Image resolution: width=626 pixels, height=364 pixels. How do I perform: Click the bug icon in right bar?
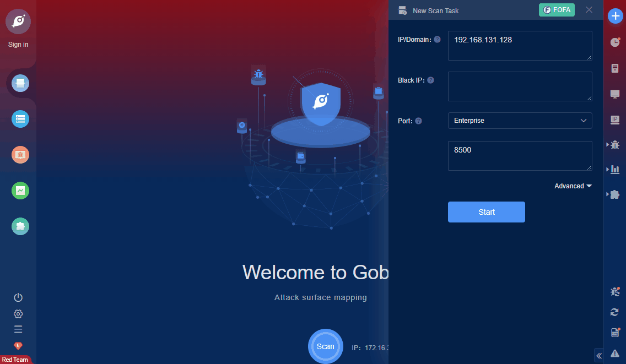click(615, 145)
